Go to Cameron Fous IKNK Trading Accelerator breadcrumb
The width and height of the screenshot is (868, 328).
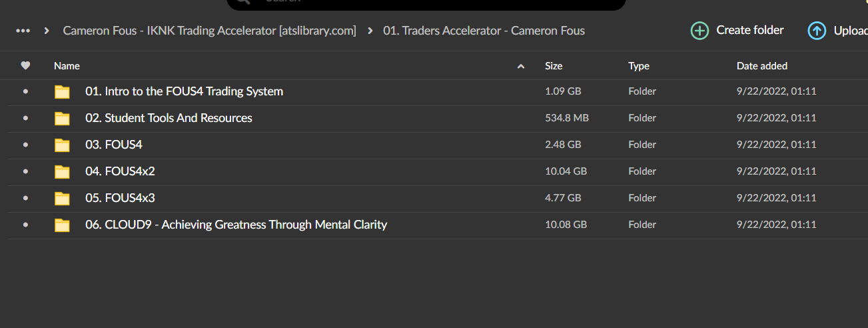click(209, 31)
